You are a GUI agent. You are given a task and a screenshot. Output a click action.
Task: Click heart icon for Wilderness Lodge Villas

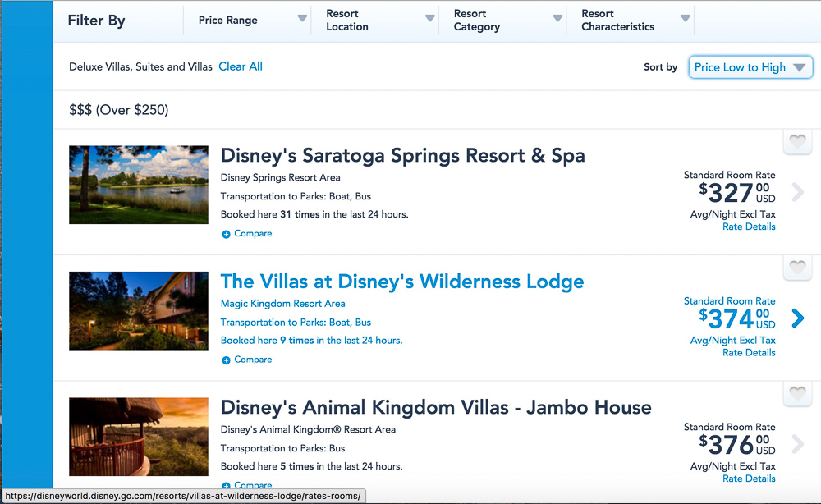796,268
